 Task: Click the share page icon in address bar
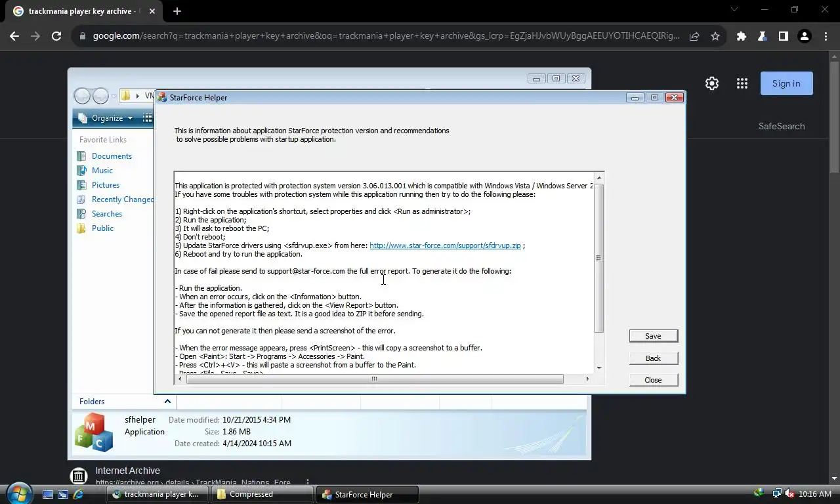(x=694, y=36)
